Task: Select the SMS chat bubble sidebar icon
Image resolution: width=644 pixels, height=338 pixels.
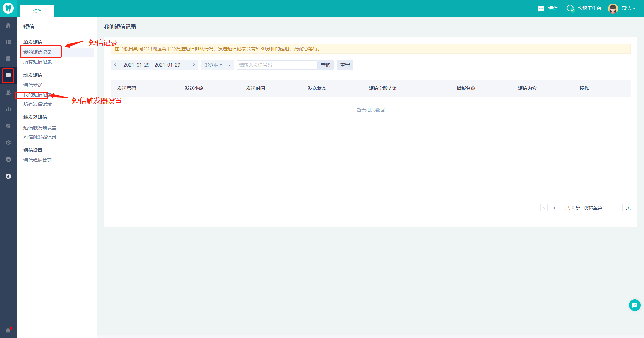Action: (x=8, y=76)
